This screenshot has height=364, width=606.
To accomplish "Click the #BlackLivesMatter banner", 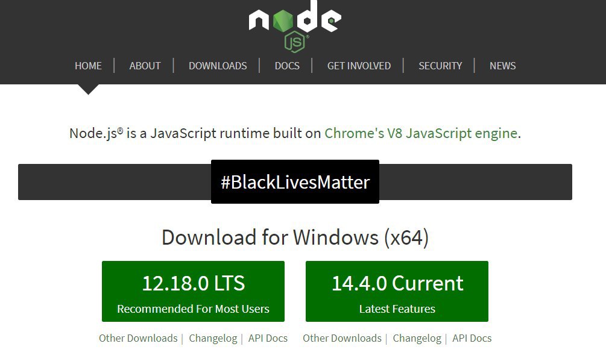I will [295, 181].
